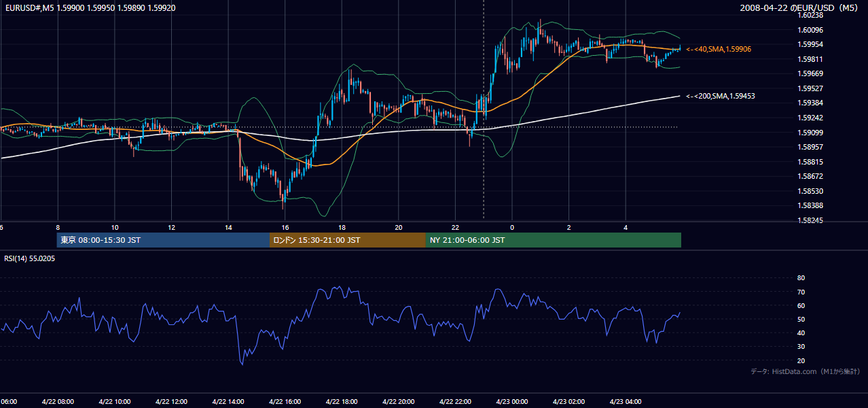
Task: Click the 4/22 16:00 bottom time label
Action: pos(285,402)
